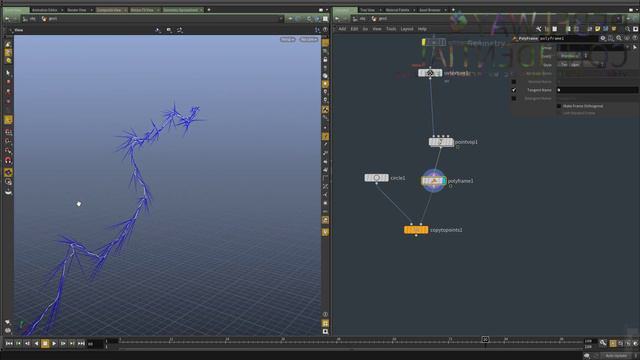This screenshot has height=360, width=640.
Task: Click the yellow sticky note icon
Action: (x=598, y=29)
